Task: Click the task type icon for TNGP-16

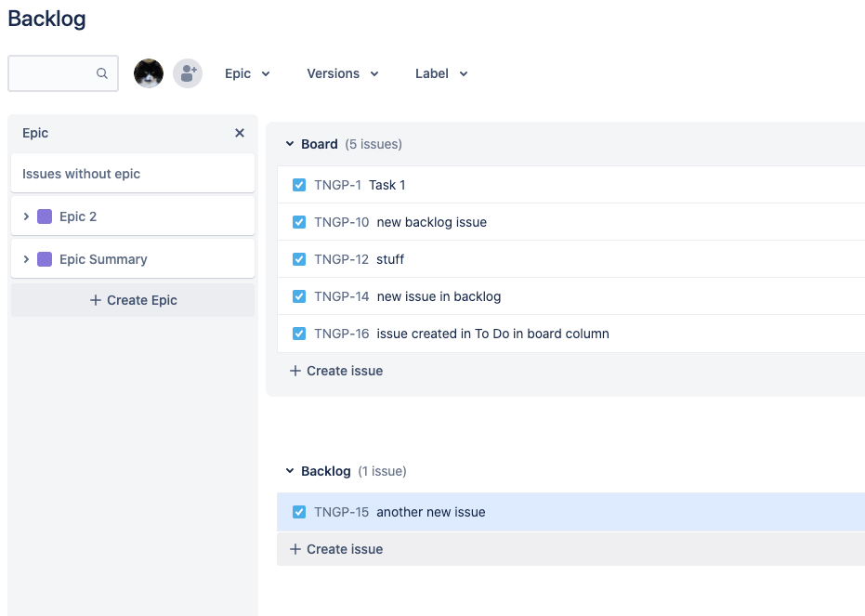Action: tap(299, 334)
